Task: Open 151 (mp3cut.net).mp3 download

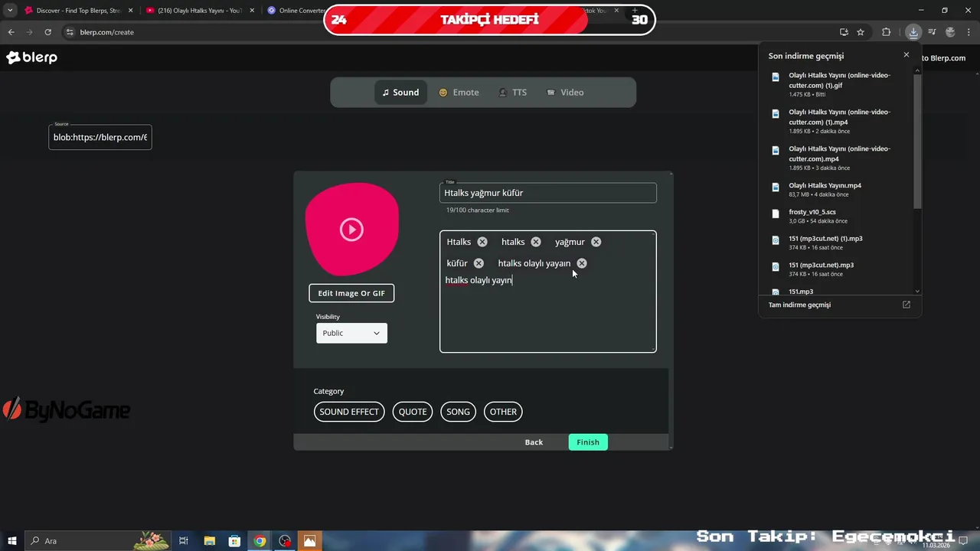Action: coord(840,269)
